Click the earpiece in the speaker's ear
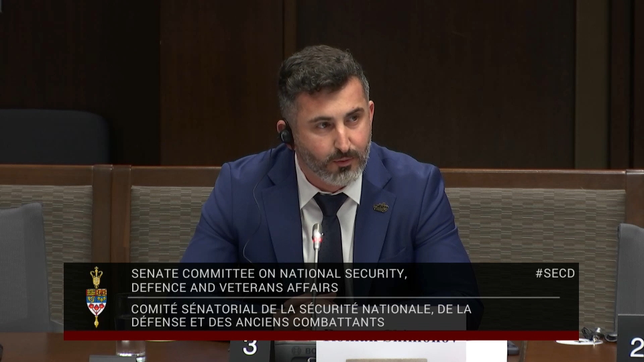This screenshot has width=644, height=362. pyautogui.click(x=286, y=135)
